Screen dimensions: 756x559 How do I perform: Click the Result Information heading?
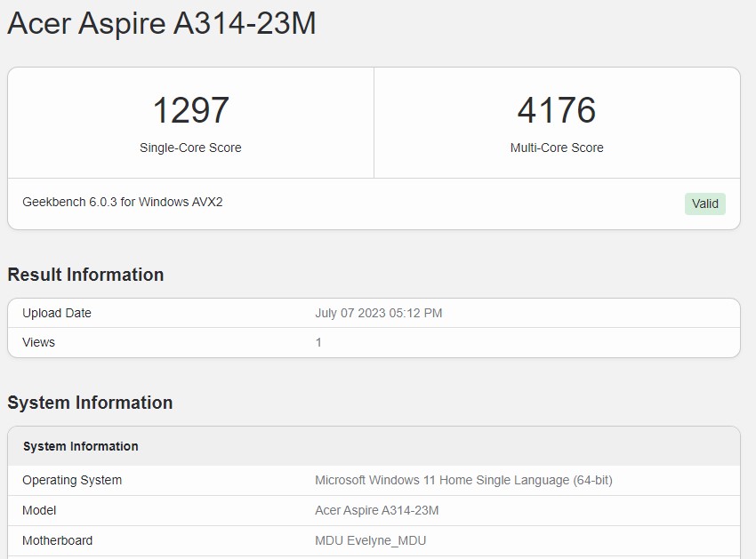(x=85, y=275)
